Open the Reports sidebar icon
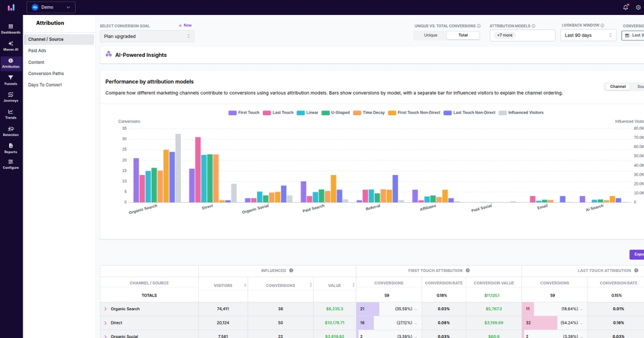This screenshot has width=644, height=338. [x=11, y=148]
